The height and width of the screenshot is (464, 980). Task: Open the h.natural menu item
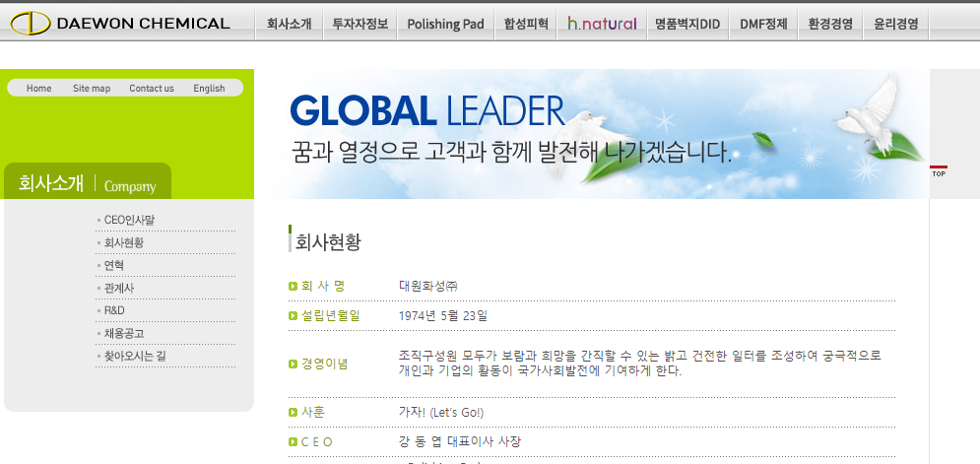(602, 24)
